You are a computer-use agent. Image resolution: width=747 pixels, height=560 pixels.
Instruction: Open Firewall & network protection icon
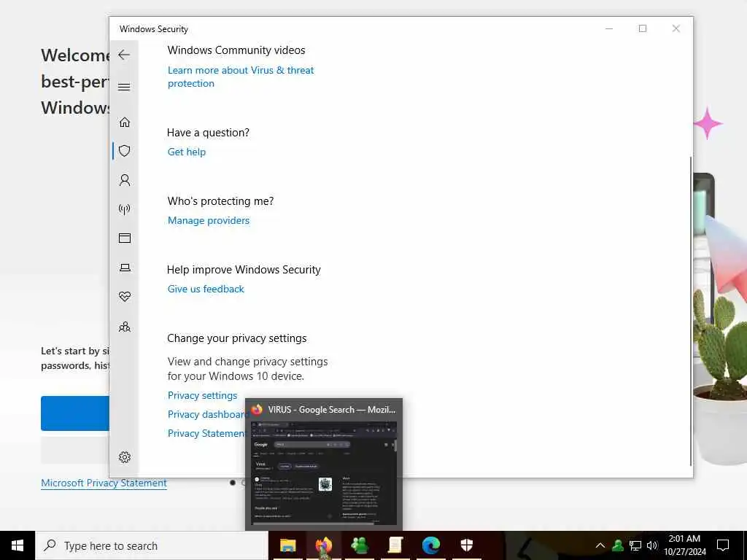124,209
